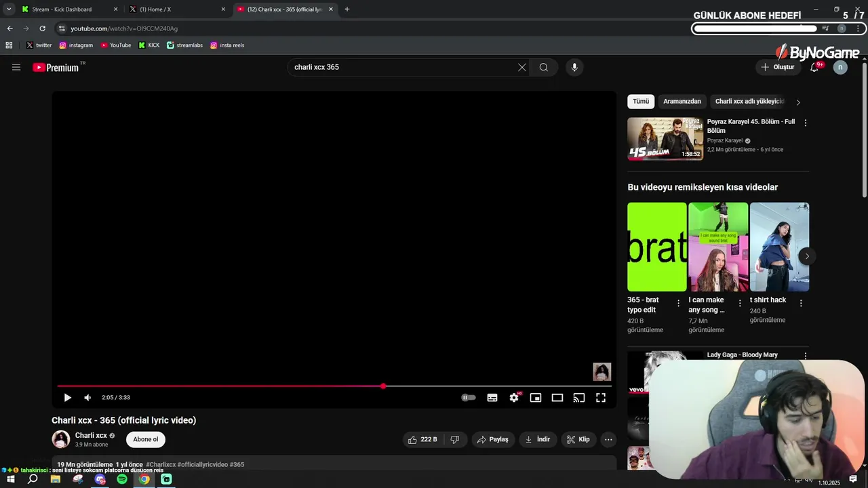
Task: Create a clip with Klip button
Action: 578,439
